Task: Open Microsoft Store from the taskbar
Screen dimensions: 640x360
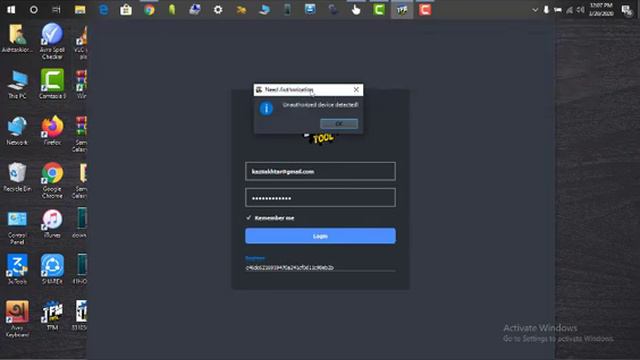Action: coord(126,9)
